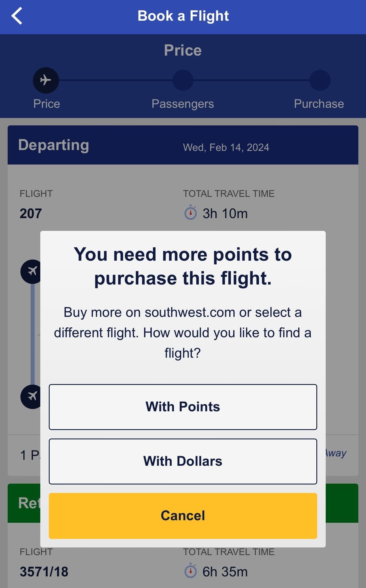Select the Book a Flight header title
The image size is (366, 588).
(x=183, y=16)
